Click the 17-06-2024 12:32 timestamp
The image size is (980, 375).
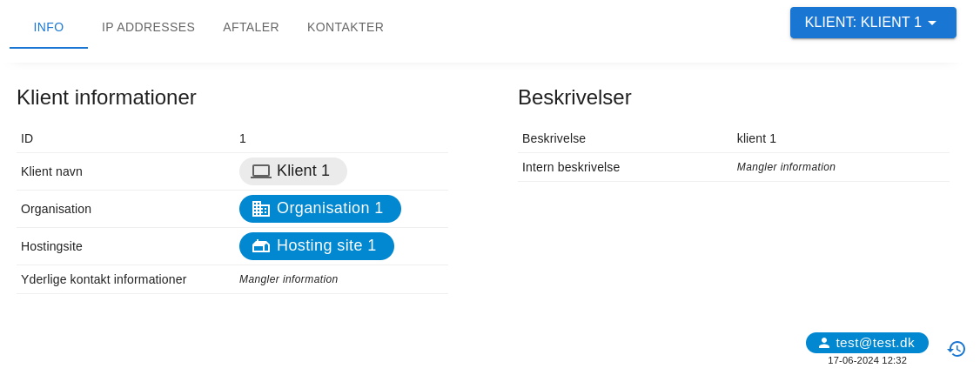(x=867, y=360)
